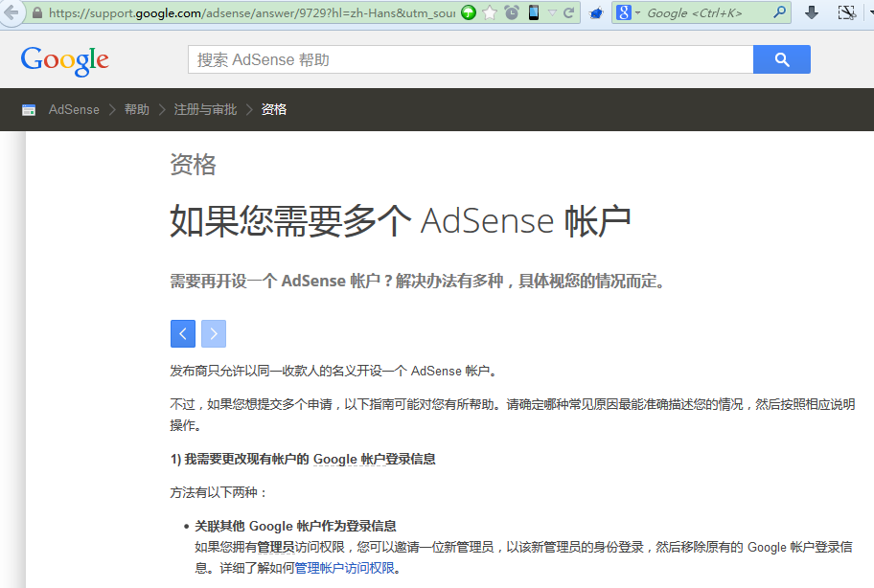Click the Google logo
Image resolution: width=874 pixels, height=588 pixels.
(x=64, y=60)
